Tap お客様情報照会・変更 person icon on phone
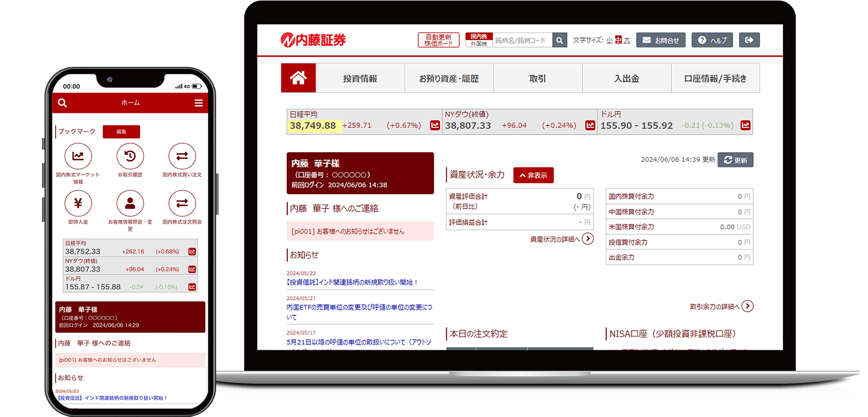Screen dimensions: 868x417 [130, 203]
